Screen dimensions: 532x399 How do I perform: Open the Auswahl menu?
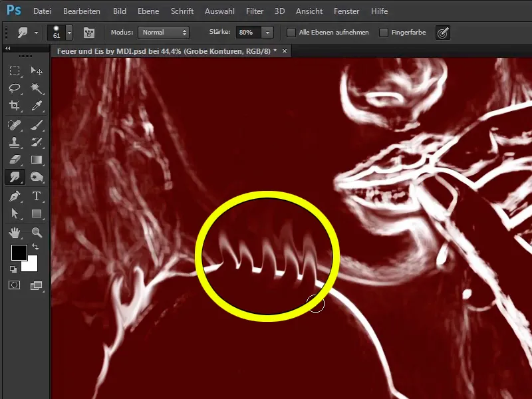(x=219, y=11)
